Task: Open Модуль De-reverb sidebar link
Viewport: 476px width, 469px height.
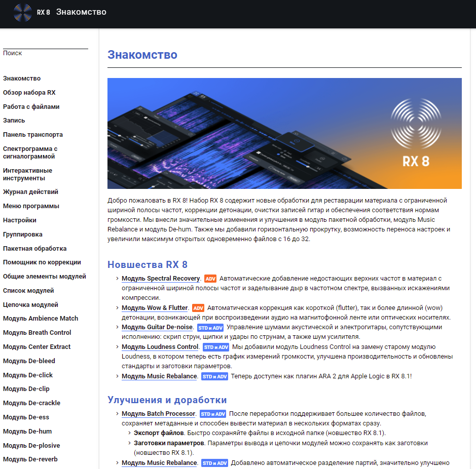Action: (x=30, y=459)
